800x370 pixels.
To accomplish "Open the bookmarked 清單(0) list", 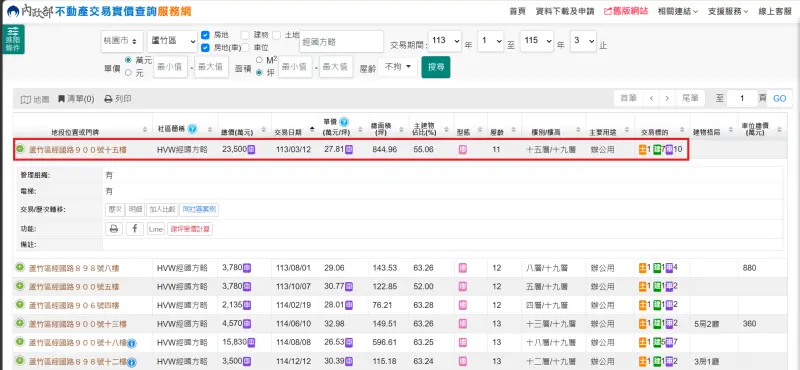I will (x=76, y=99).
